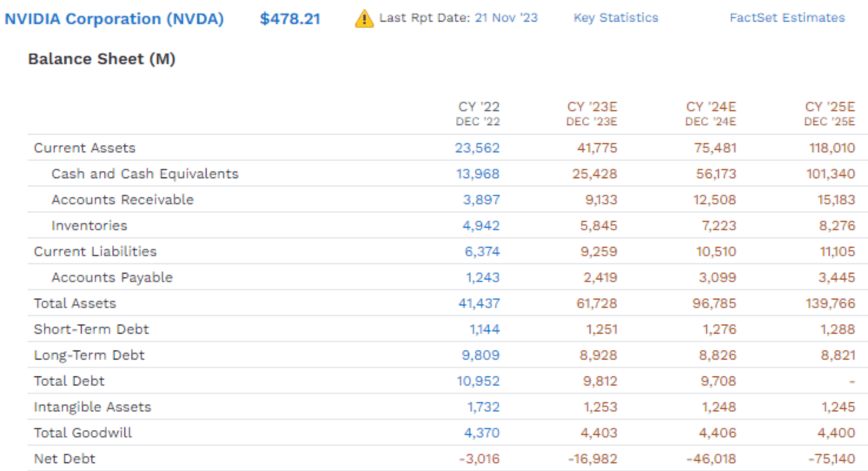
Task: Click Current Liabilities row label
Action: [x=95, y=251]
